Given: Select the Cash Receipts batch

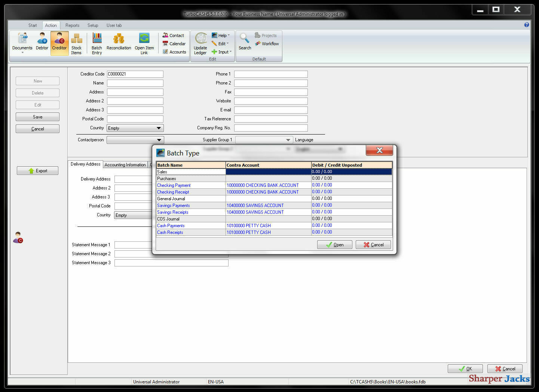Looking at the screenshot, I should 274,232.
